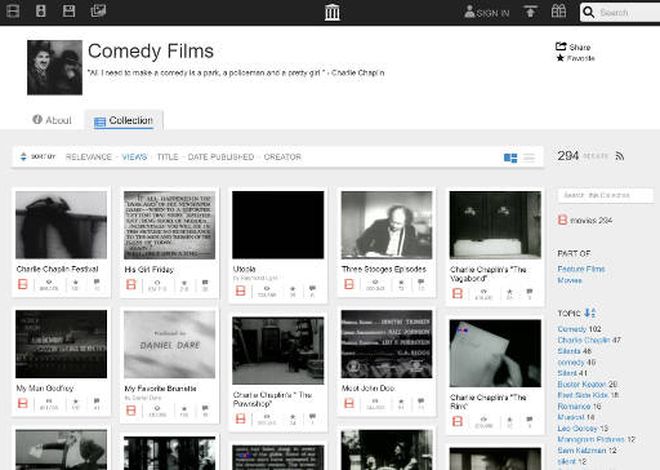The width and height of the screenshot is (660, 470).
Task: Open My Favorite Brunette thumbnail
Action: [x=169, y=344]
